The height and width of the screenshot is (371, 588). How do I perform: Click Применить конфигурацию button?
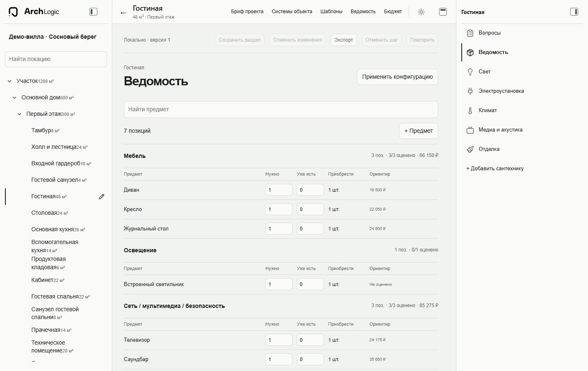tap(397, 77)
